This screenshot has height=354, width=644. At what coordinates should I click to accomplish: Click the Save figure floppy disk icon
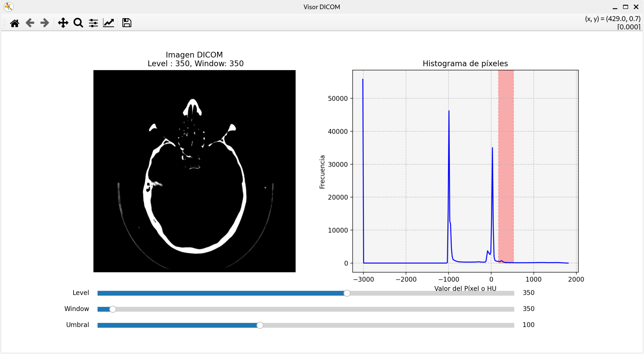pyautogui.click(x=126, y=23)
